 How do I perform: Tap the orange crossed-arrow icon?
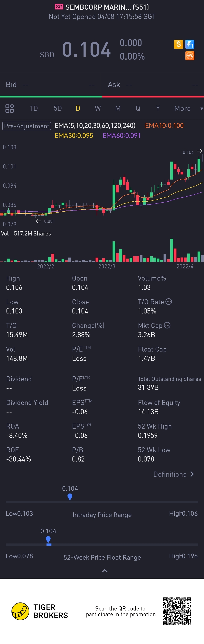pyautogui.click(x=190, y=56)
